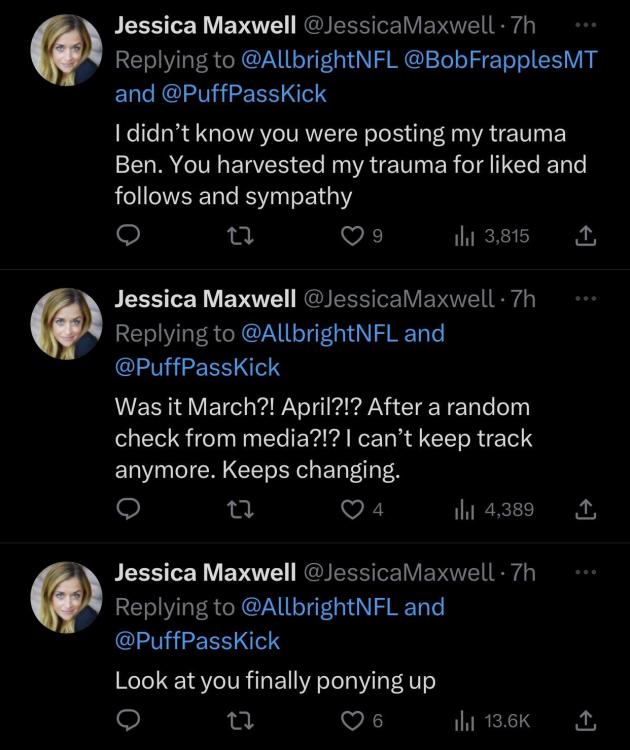Image resolution: width=630 pixels, height=750 pixels.
Task: Like the tweet with 9 likes
Action: (x=351, y=236)
